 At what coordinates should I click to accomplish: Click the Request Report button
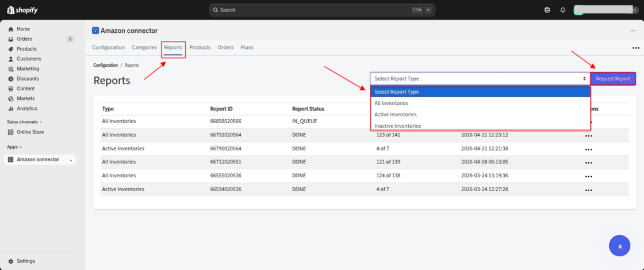612,79
